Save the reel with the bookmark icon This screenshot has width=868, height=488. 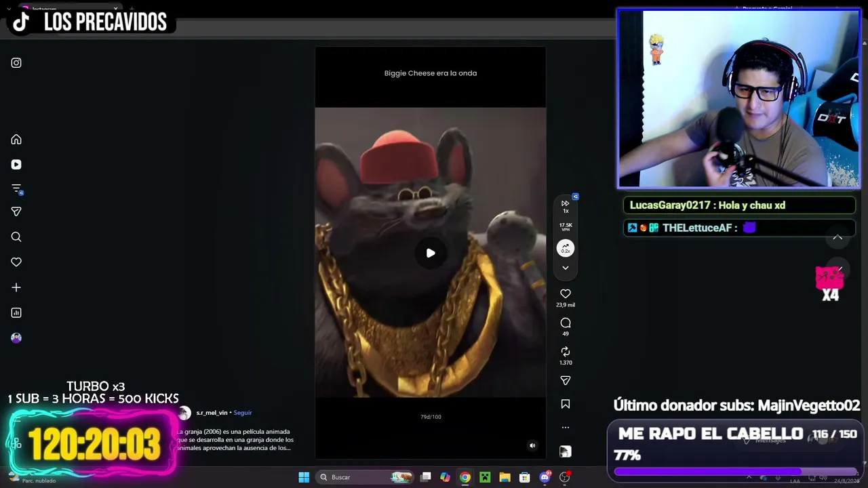566,404
